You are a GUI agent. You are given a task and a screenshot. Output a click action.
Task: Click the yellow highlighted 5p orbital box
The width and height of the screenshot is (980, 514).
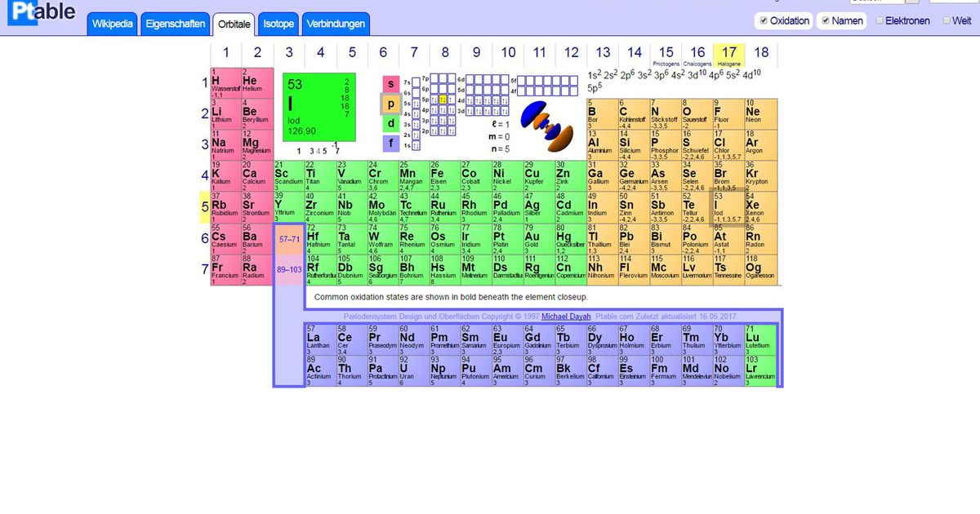(443, 100)
